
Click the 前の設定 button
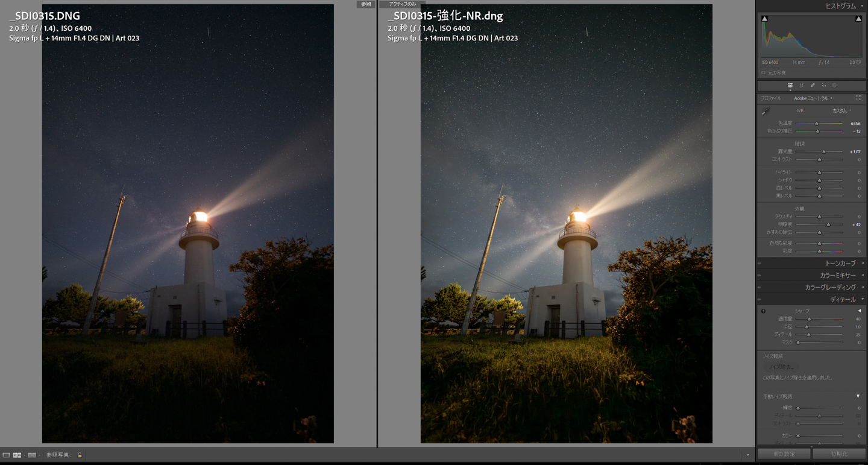point(784,454)
